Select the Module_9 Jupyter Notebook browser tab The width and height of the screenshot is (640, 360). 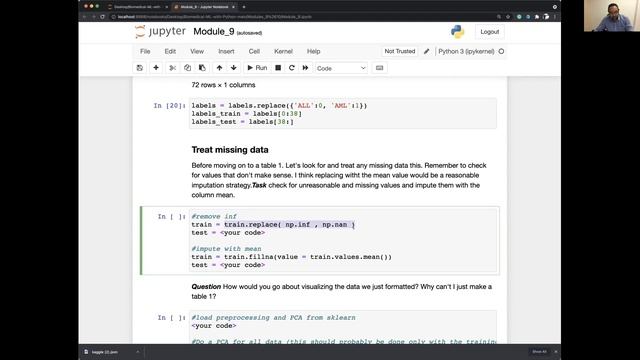click(203, 7)
